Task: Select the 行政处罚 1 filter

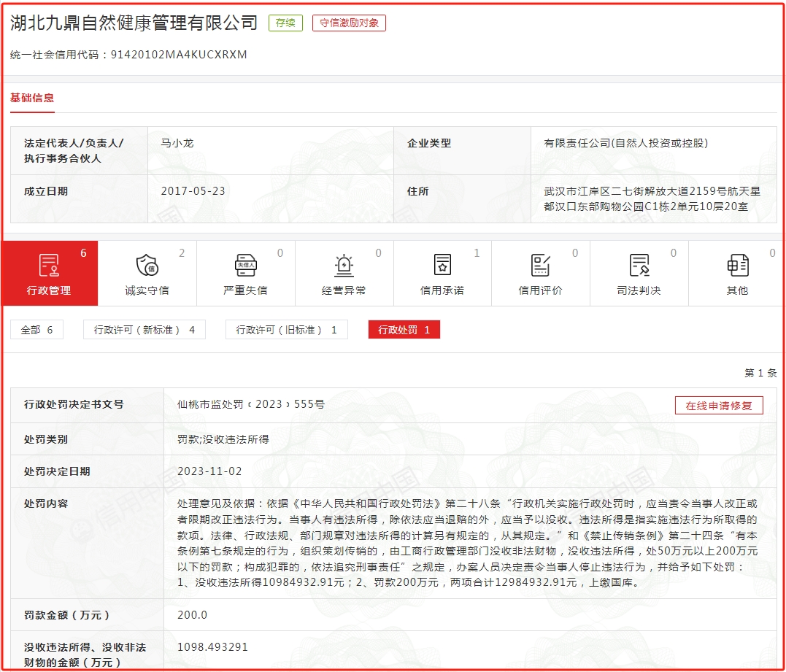Action: [404, 330]
